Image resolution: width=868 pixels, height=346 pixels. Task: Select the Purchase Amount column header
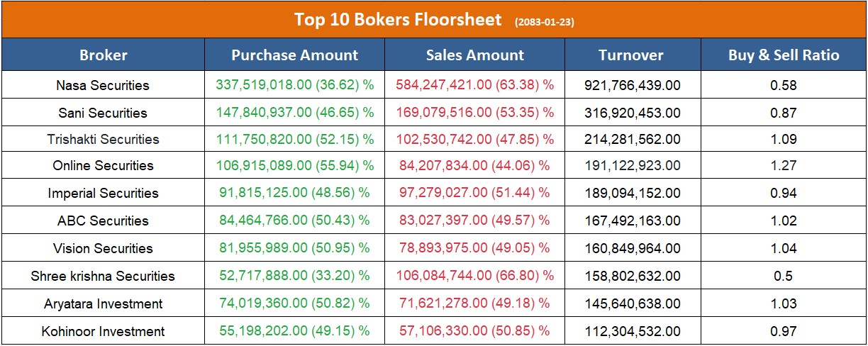click(x=295, y=55)
